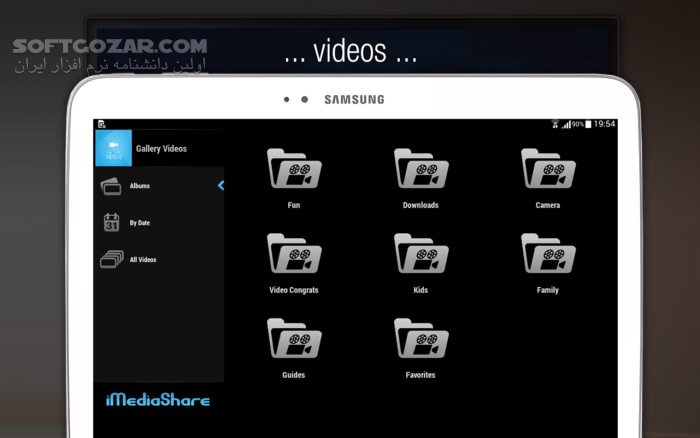Open the Favorites video folder
This screenshot has width=700, height=438.
(420, 339)
